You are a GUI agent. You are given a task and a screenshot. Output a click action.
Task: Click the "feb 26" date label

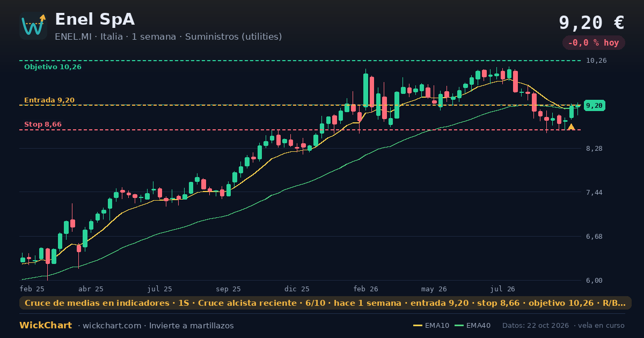366,289
